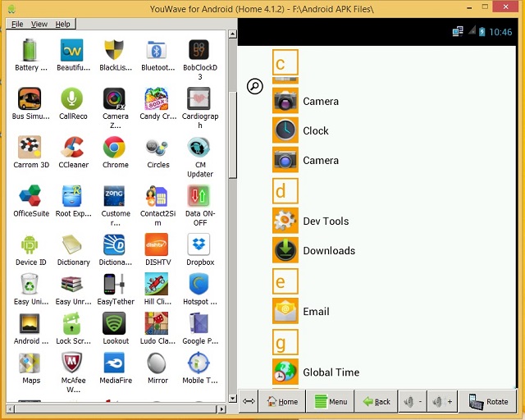Select the Dropbox app icon
This screenshot has width=525, height=420.
[x=199, y=244]
